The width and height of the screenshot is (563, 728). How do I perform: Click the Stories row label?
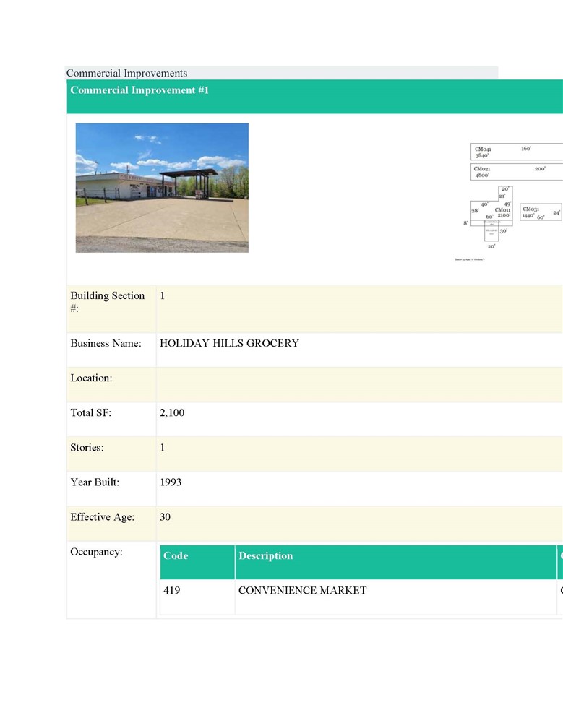(87, 448)
